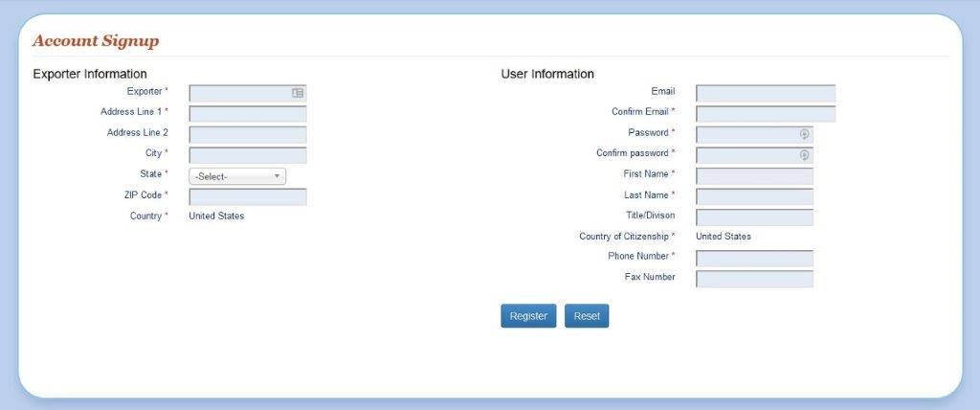980x410 pixels.
Task: Focus the Address Line 2 field
Action: (x=248, y=134)
